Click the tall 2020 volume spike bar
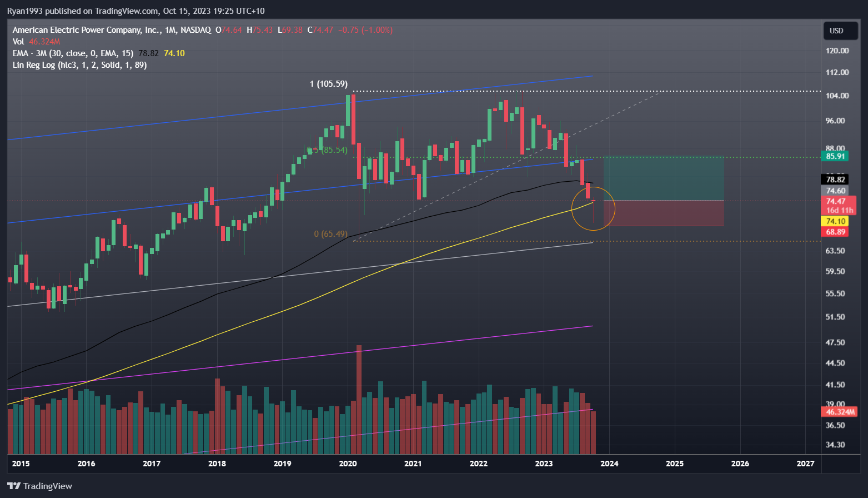868x498 pixels. coord(359,400)
